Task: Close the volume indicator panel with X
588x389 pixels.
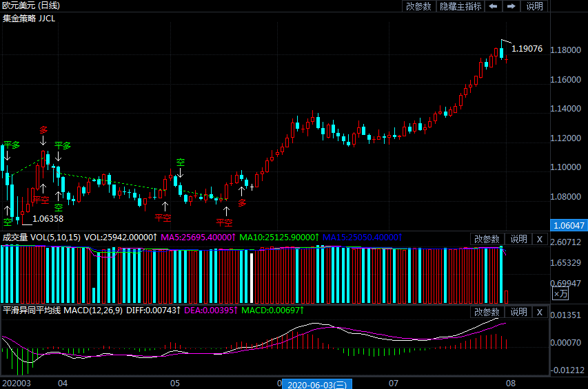Action: (540, 239)
